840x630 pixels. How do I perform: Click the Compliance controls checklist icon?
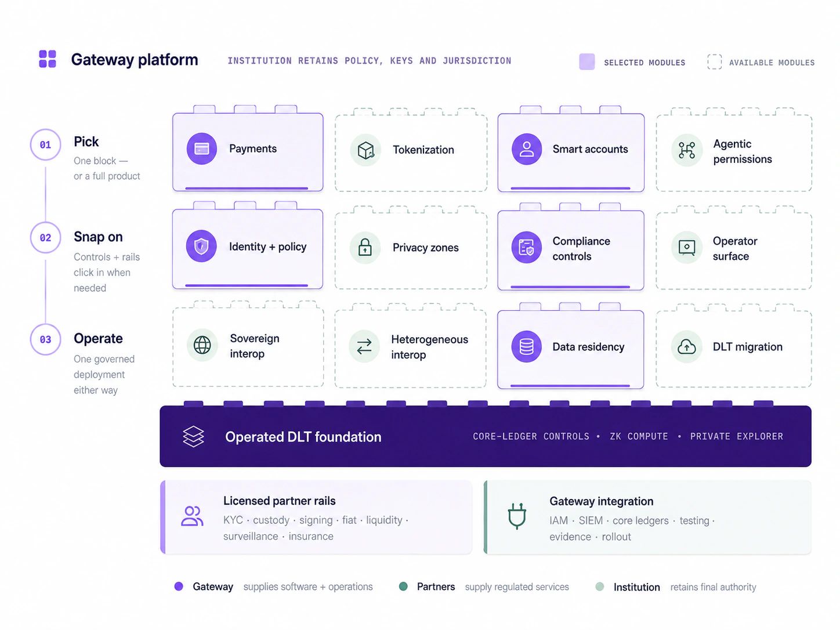tap(527, 248)
